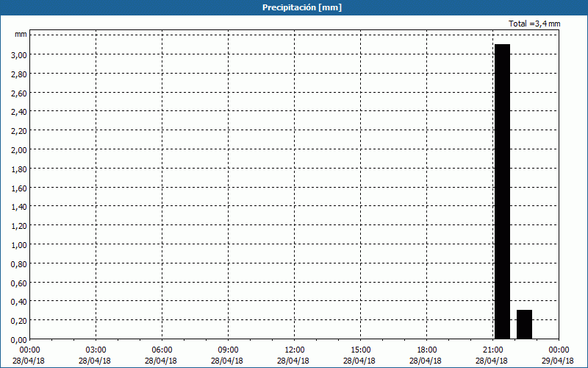The image size is (588, 368).
Task: Select the short 0,3 mm precipitation bar
Action: [524, 324]
